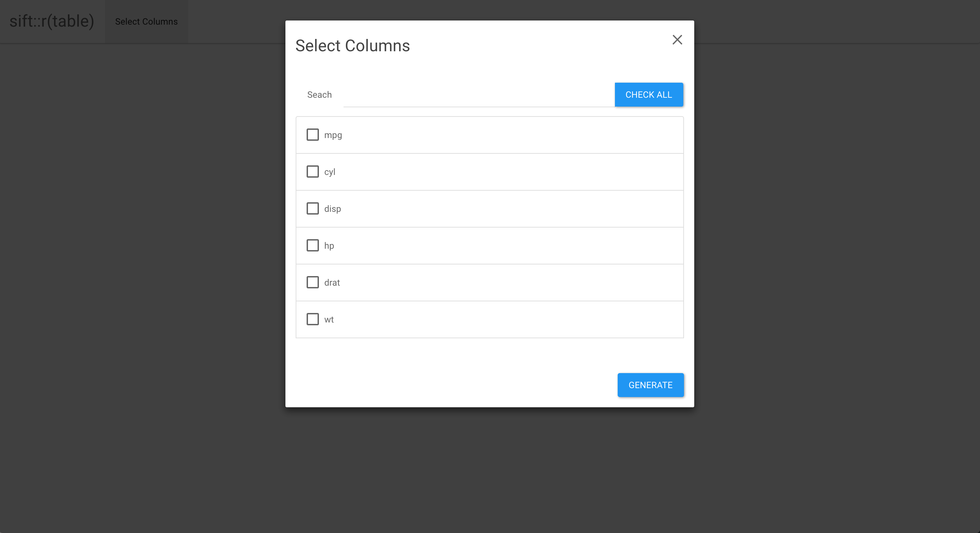Click the CHECK ALL button
The width and height of the screenshot is (980, 533).
tap(649, 95)
